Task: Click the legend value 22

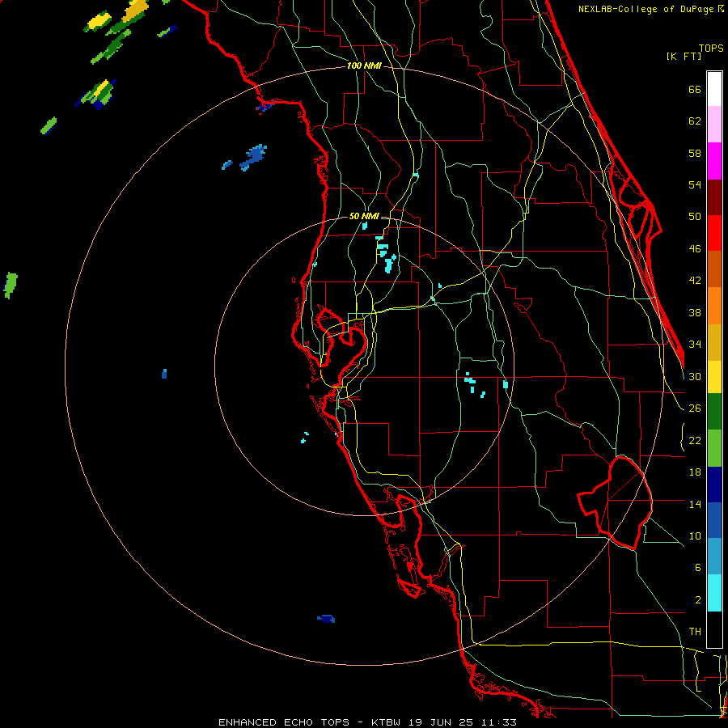Action: coord(695,440)
